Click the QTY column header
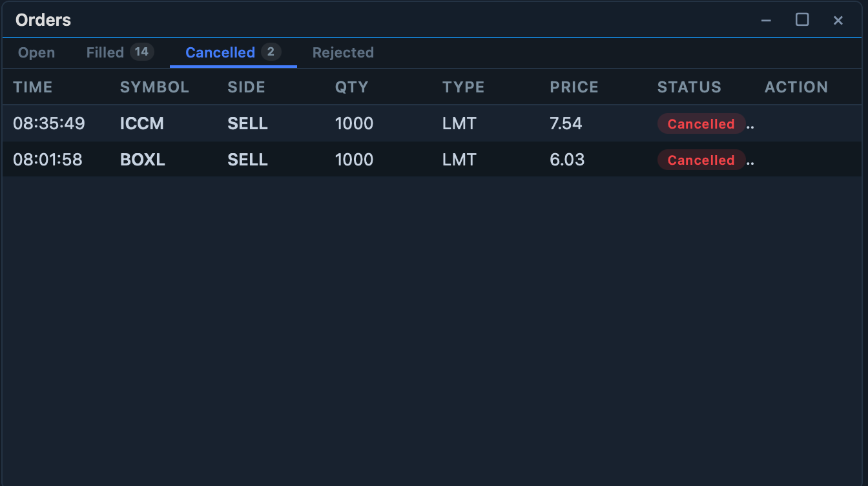 pos(351,87)
